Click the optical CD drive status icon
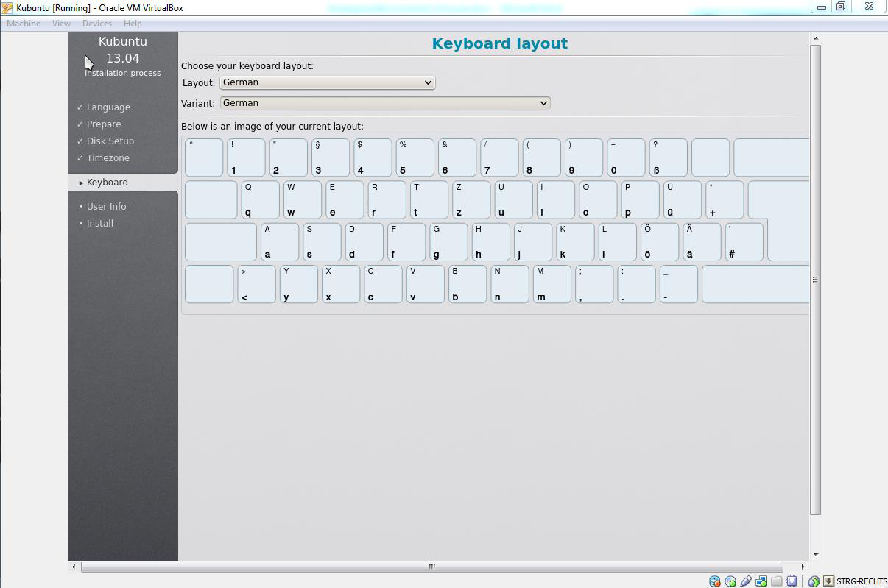 (x=730, y=581)
